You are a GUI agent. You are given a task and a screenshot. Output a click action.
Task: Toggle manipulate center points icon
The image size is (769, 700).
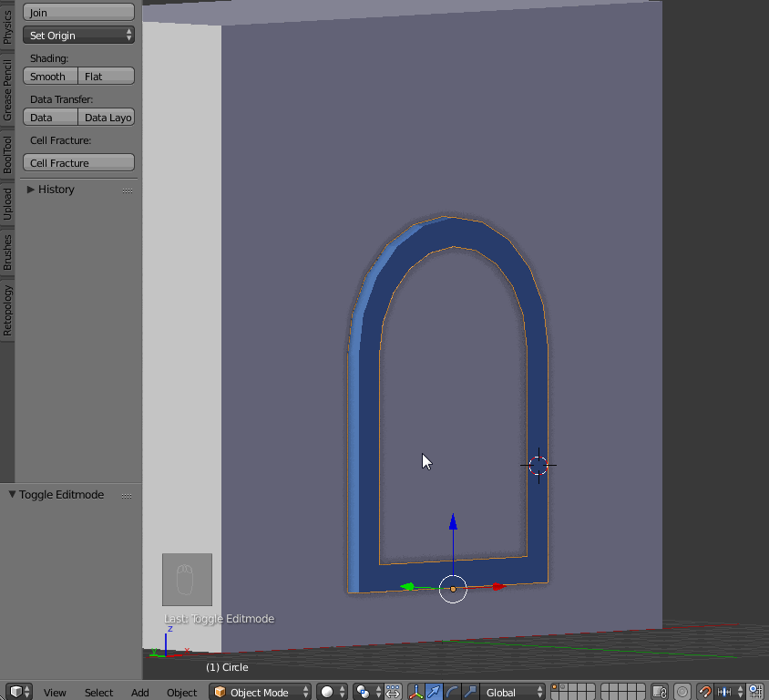394,692
